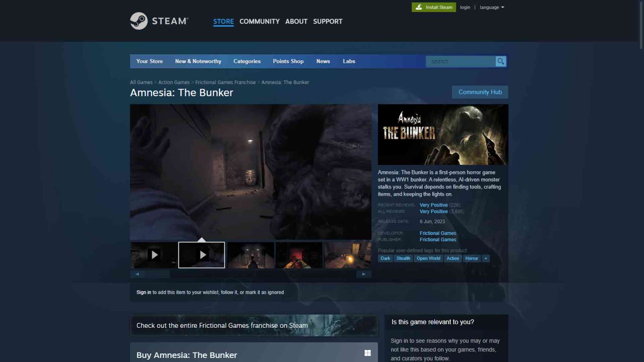644x362 pixels.
Task: Select the Stealth tag
Action: pos(403,259)
